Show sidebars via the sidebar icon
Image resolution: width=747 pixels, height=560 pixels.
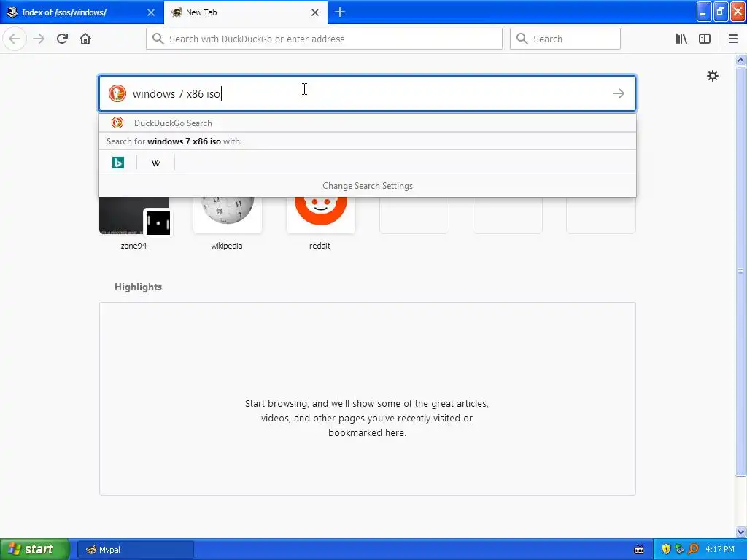pos(705,39)
